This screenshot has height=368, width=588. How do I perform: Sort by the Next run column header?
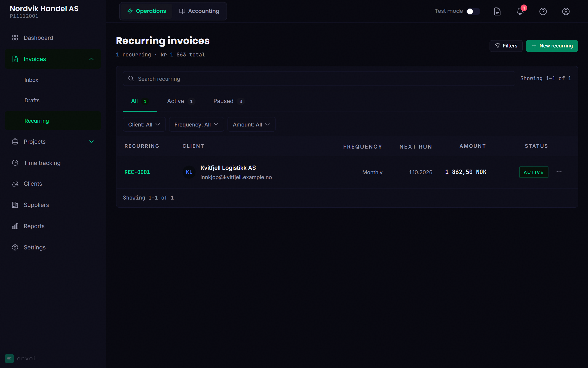tap(416, 147)
